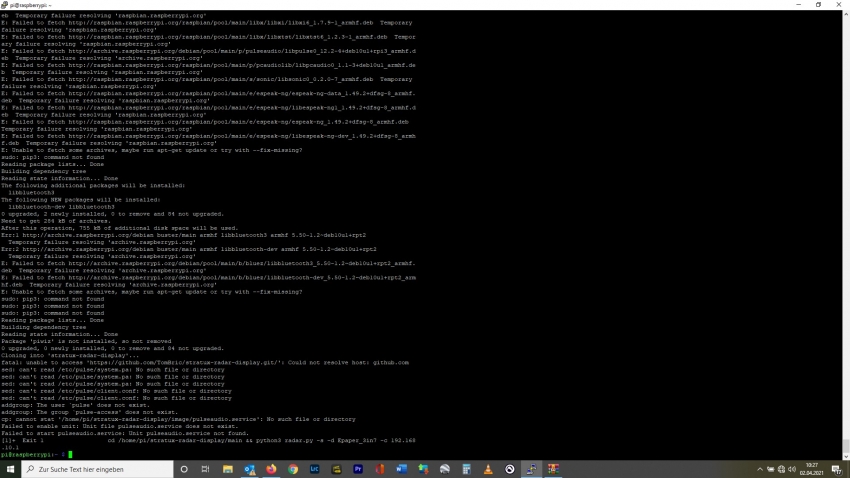Open network status tray icon

click(x=781, y=469)
